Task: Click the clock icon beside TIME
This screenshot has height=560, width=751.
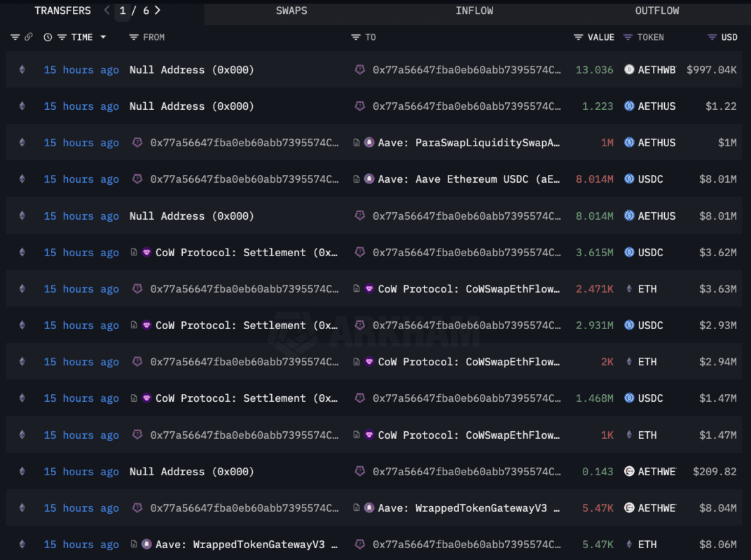Action: [x=48, y=37]
